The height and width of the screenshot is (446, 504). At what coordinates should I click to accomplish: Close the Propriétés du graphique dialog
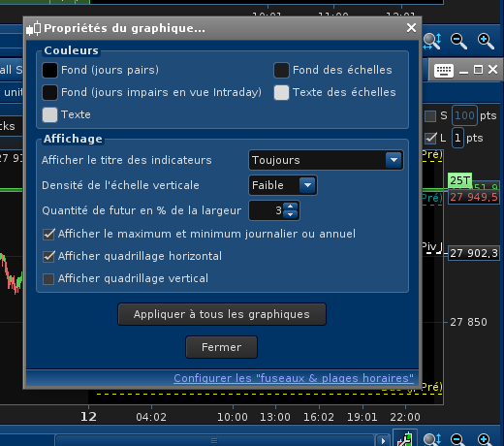(411, 28)
